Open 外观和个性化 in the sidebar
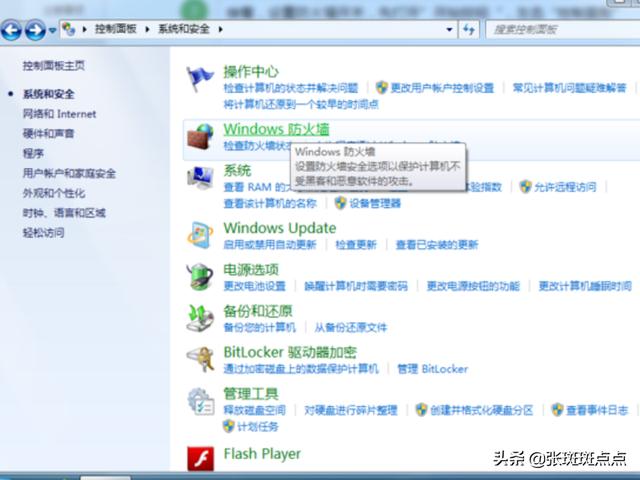This screenshot has height=480, width=640. [x=53, y=193]
